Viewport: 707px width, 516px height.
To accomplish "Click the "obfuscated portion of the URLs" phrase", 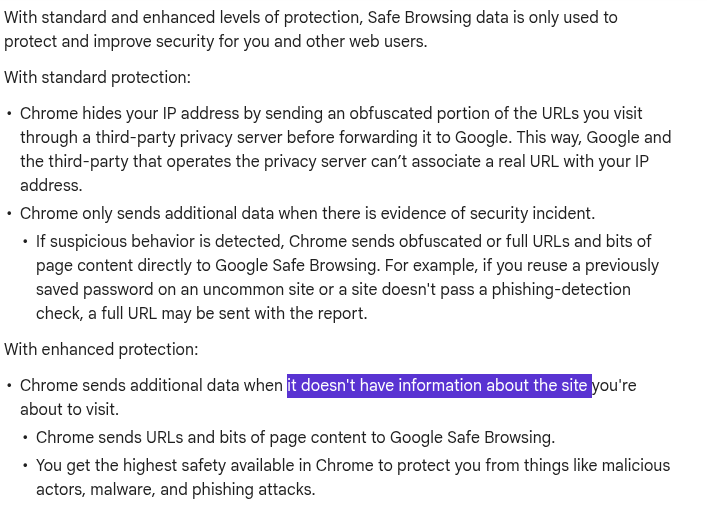I will point(464,113).
